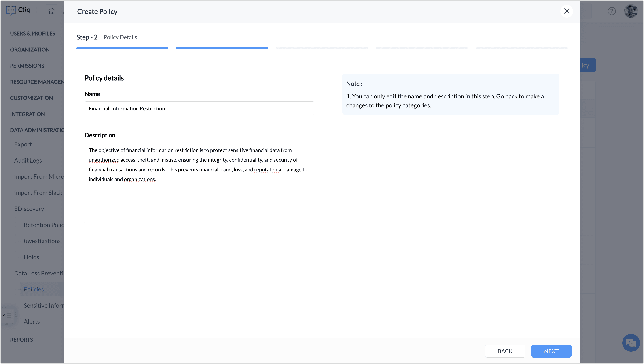This screenshot has height=364, width=644.
Task: Go to Alerts under Data Loss Prevention
Action: point(32,322)
